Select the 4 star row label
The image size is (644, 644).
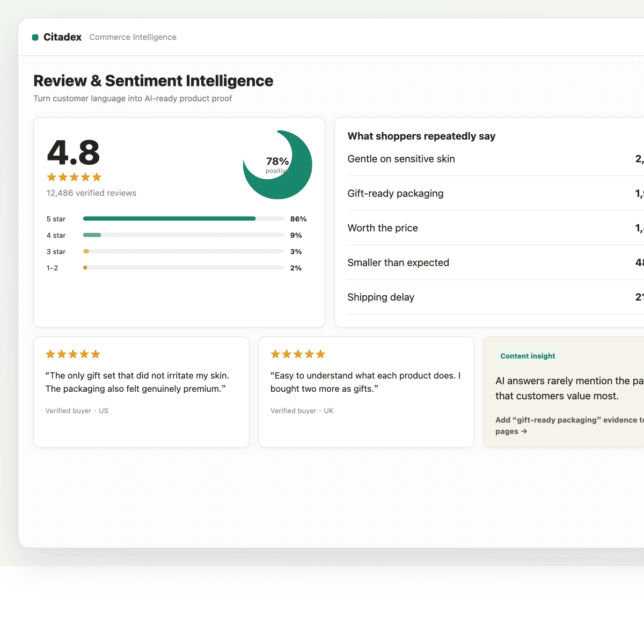[x=56, y=235]
